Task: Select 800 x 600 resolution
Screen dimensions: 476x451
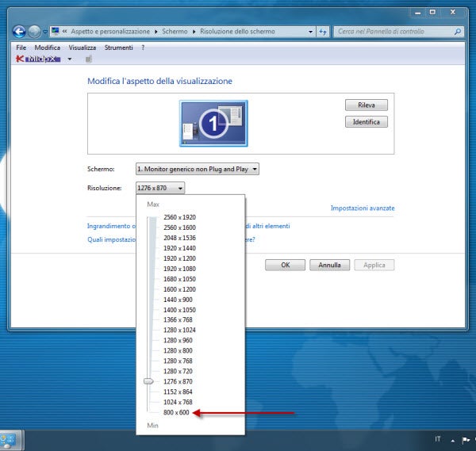Action: pos(176,412)
